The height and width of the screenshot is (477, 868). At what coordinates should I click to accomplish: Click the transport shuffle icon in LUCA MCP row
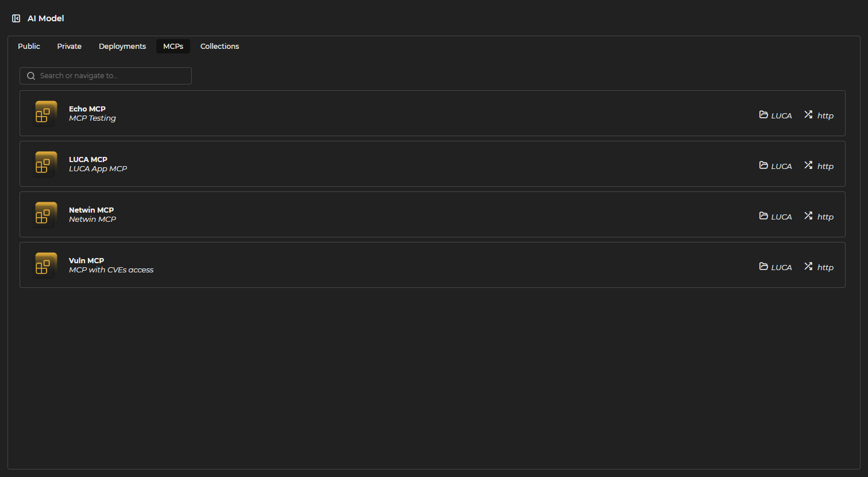click(808, 166)
